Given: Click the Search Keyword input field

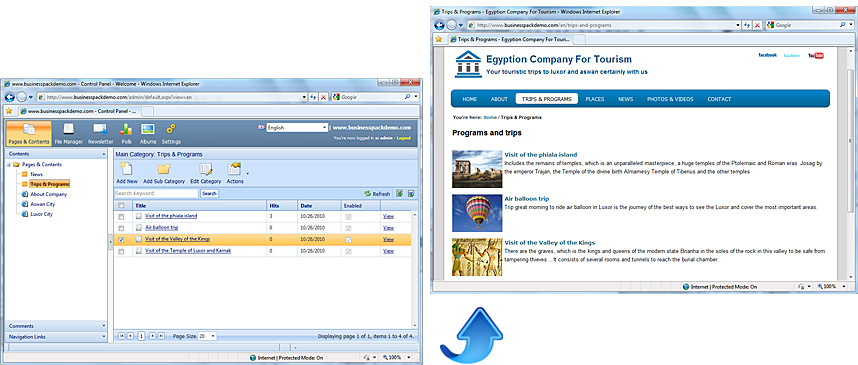Looking at the screenshot, I should (156, 194).
